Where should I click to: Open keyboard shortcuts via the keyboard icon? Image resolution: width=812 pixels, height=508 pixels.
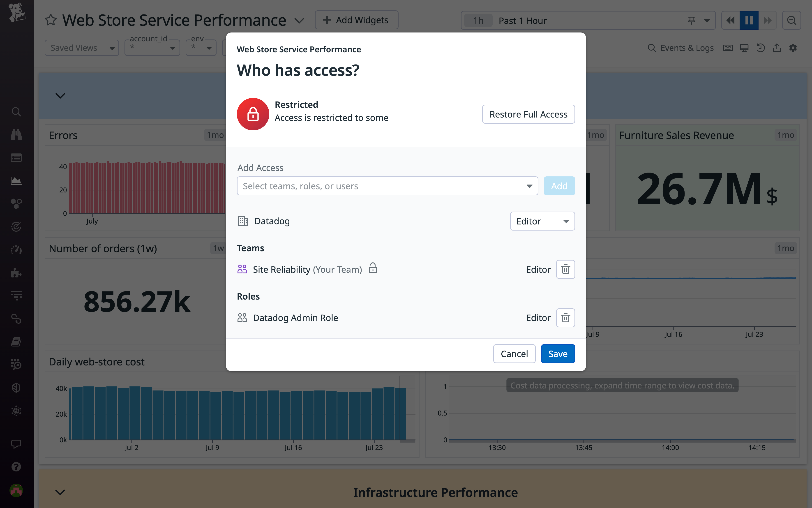tap(728, 48)
